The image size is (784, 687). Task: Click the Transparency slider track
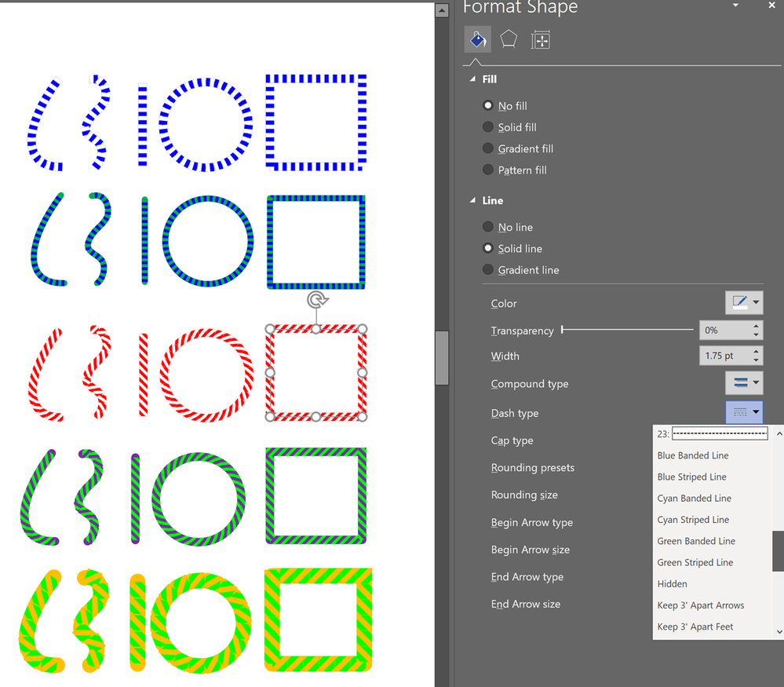[x=628, y=329]
